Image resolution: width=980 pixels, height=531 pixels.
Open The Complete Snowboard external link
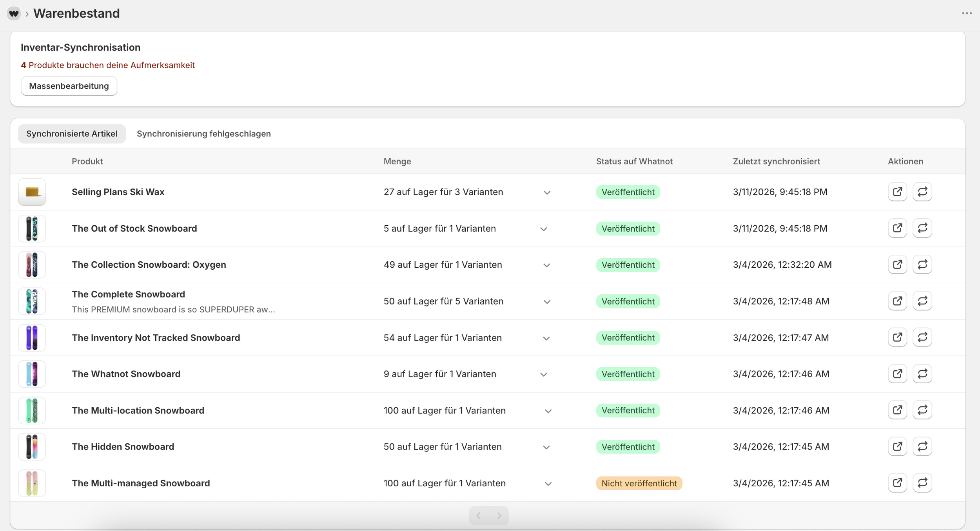(897, 301)
